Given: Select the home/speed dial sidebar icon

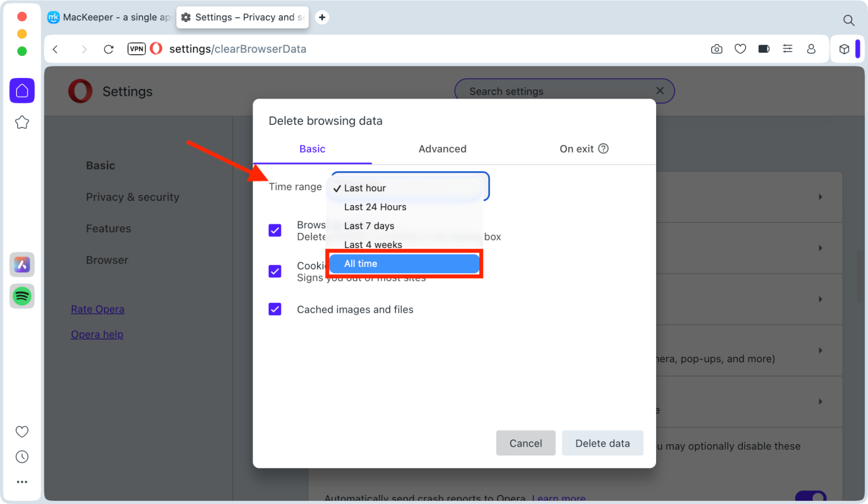Looking at the screenshot, I should point(22,90).
